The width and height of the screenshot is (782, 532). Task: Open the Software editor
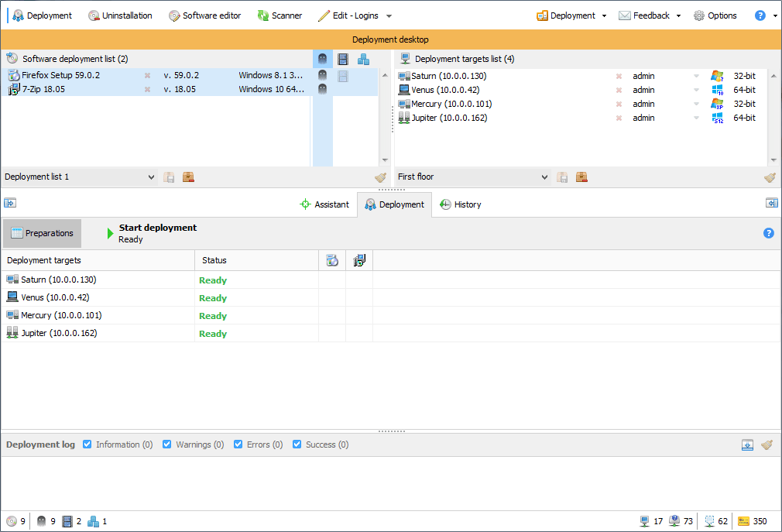tap(204, 15)
